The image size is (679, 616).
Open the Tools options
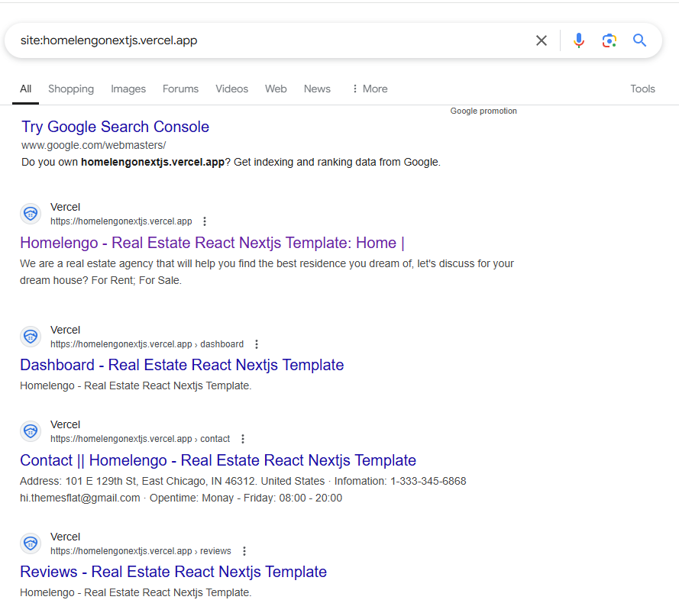(642, 89)
